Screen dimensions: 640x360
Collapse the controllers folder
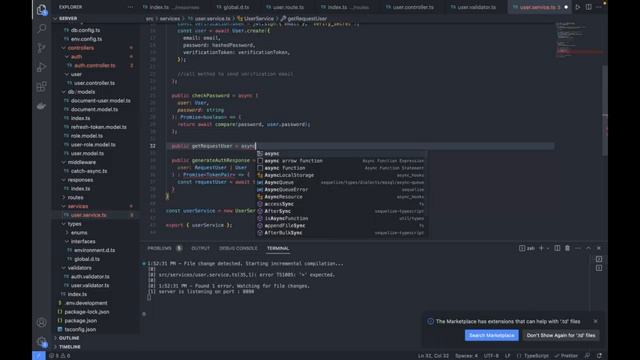[x=80, y=48]
